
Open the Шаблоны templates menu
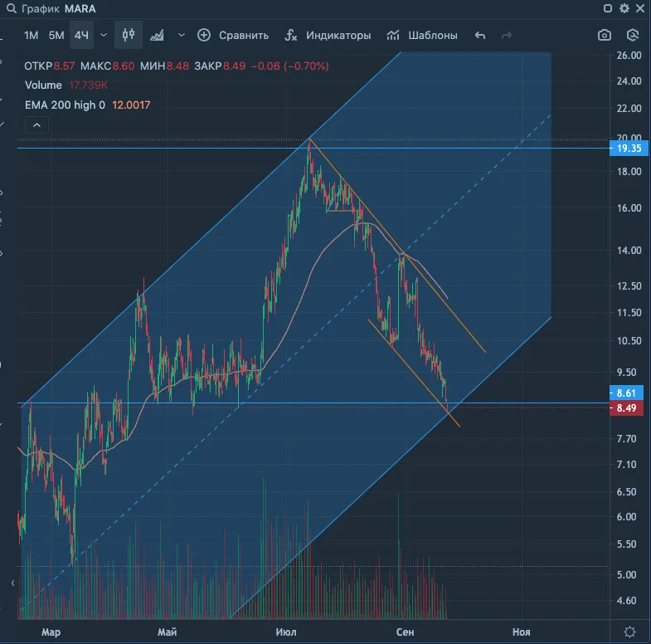tap(433, 36)
